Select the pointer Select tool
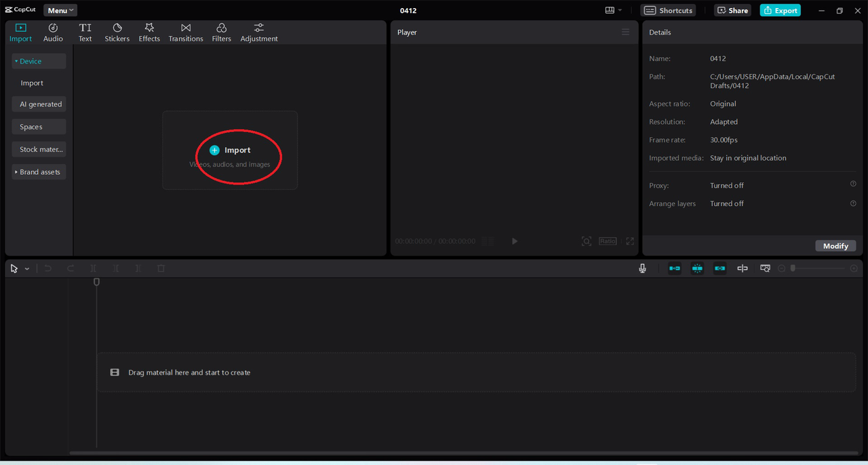 [14, 268]
